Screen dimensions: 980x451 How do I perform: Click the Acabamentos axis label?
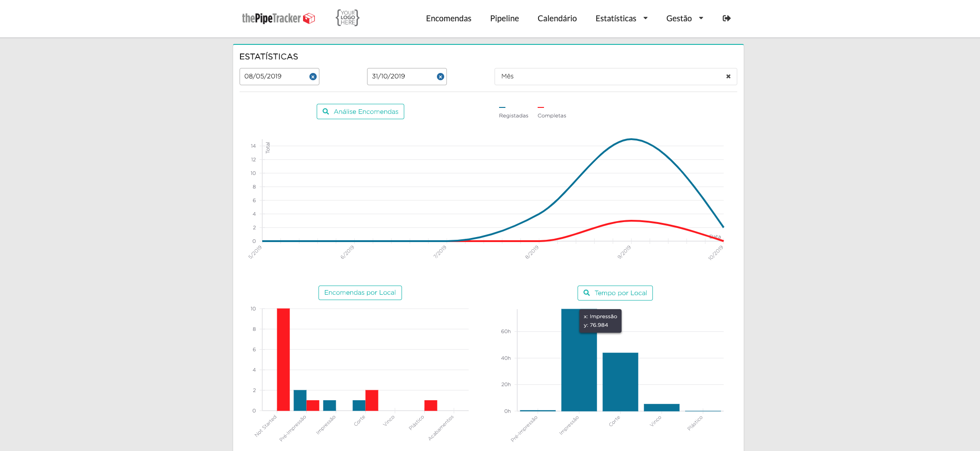pos(441,428)
